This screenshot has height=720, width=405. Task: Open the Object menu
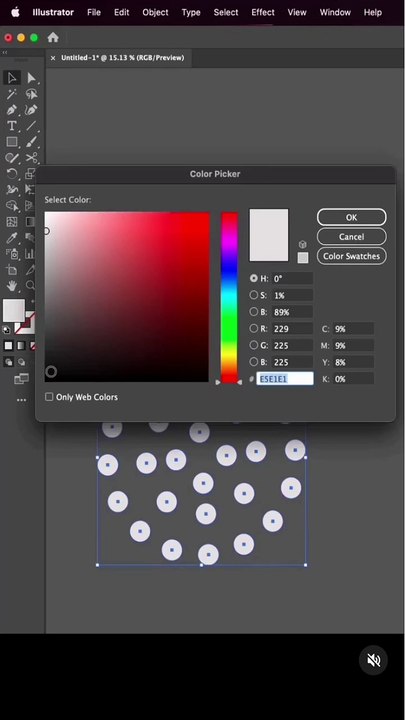click(155, 12)
